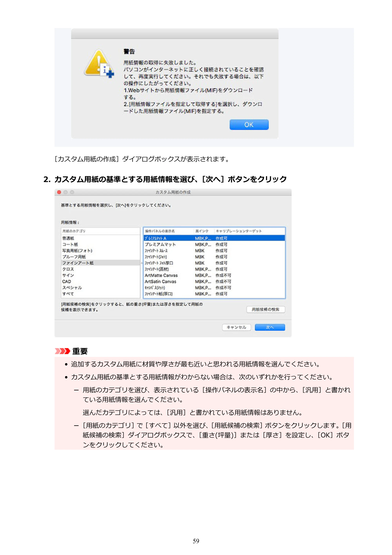The image size is (392, 555).
Task: Sort by キャリブレーションターゲット column header
Action: pyautogui.click(x=250, y=231)
